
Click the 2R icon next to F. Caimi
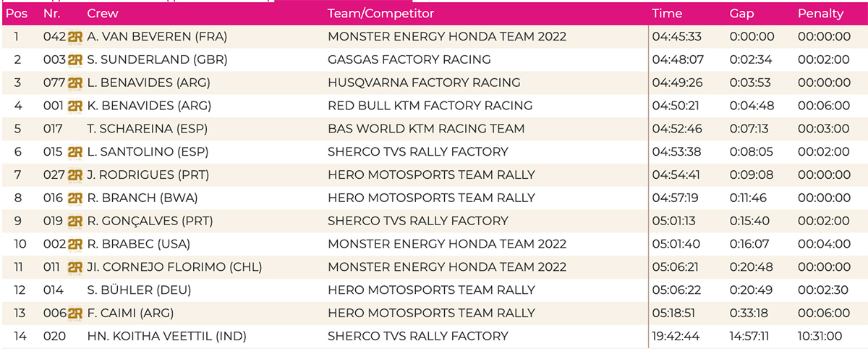point(75,314)
